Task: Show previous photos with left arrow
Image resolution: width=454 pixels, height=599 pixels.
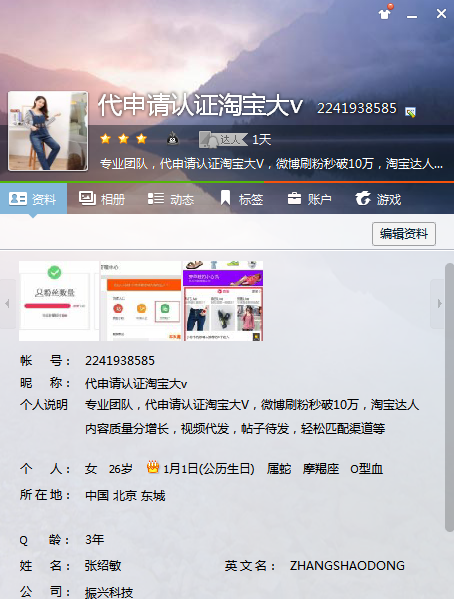Action: pos(7,304)
